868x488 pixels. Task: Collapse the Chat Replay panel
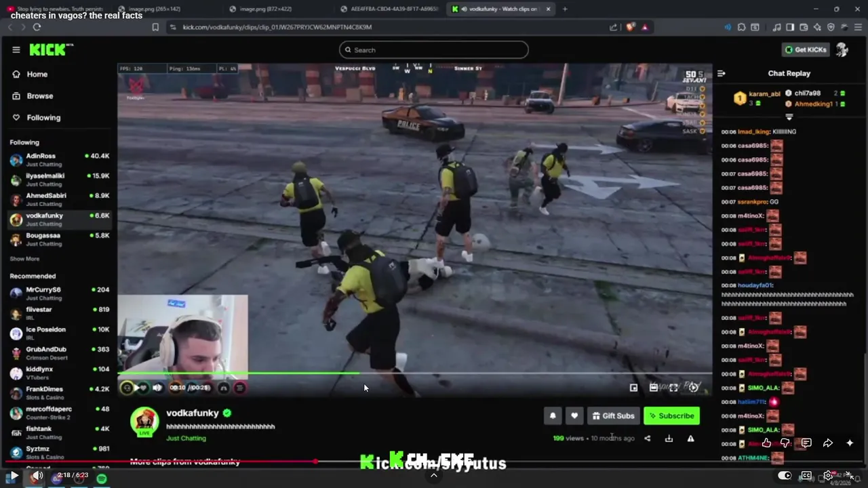coord(722,73)
